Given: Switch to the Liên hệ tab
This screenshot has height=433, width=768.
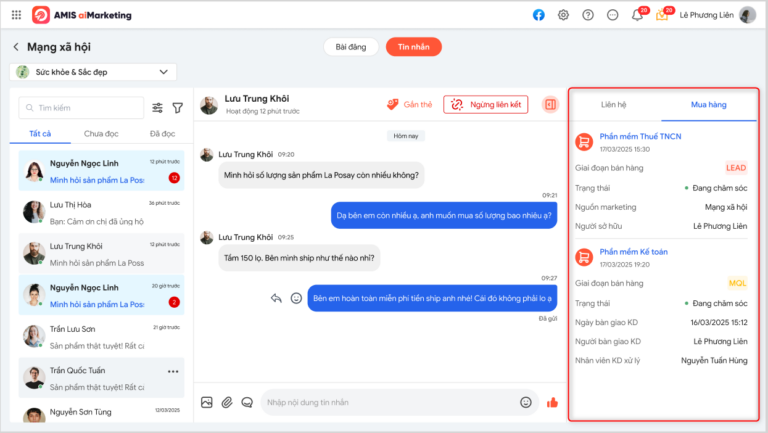Looking at the screenshot, I should (x=614, y=105).
